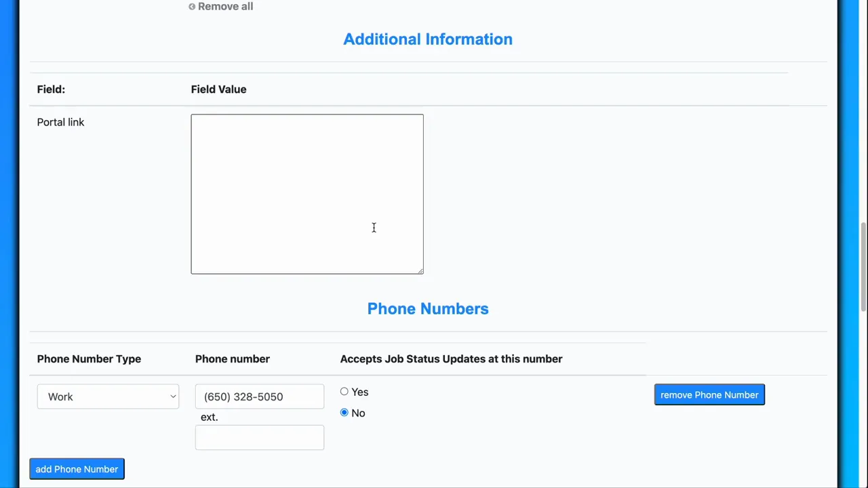This screenshot has height=488, width=868.
Task: Open the phone number type dropdown showing Work
Action: (x=108, y=396)
